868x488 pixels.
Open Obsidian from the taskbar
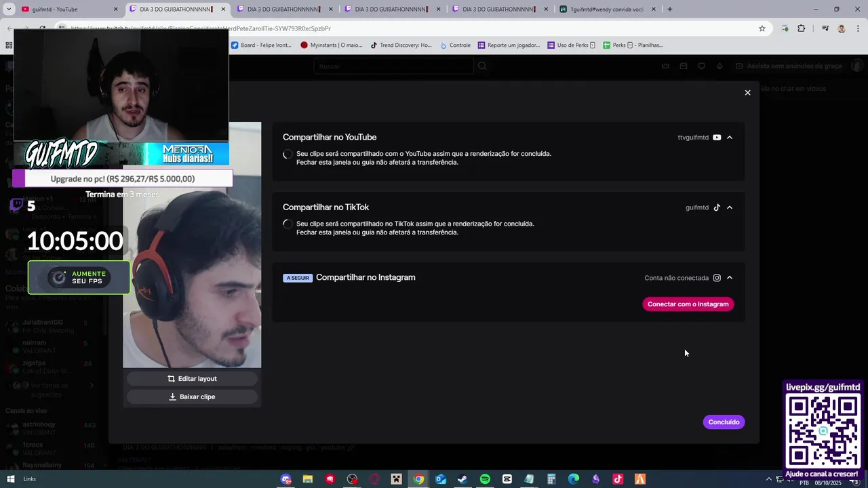pos(595,479)
